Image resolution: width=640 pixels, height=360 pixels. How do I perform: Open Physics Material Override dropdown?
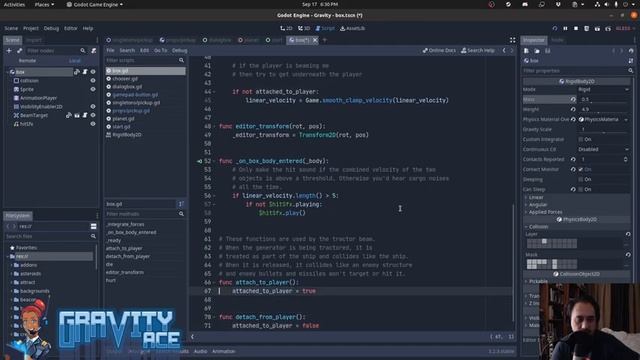pos(604,120)
